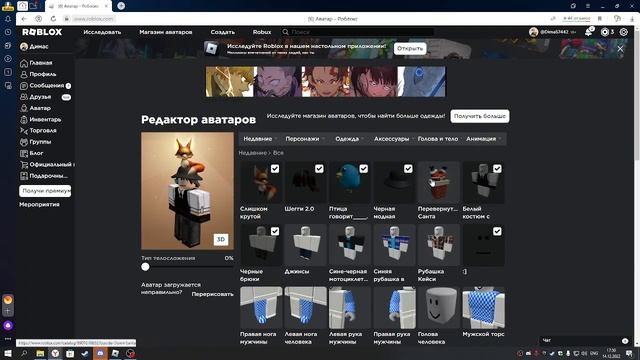Open Создать in the top menu
640x360 pixels.
222,32
